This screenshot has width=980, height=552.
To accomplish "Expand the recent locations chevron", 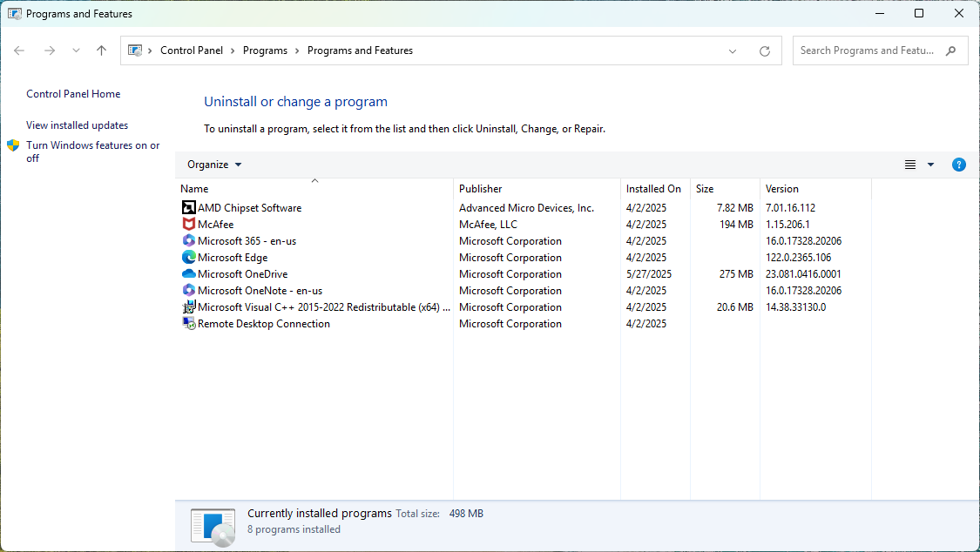I will pos(76,51).
